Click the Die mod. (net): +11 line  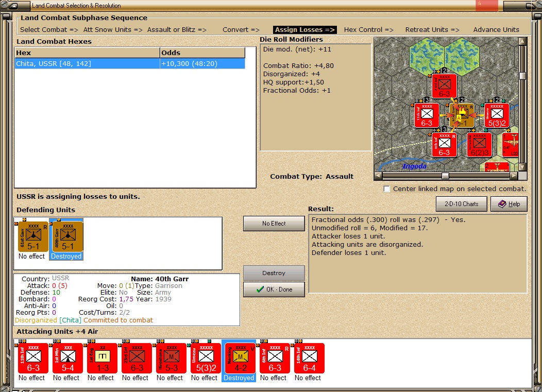[x=297, y=49]
